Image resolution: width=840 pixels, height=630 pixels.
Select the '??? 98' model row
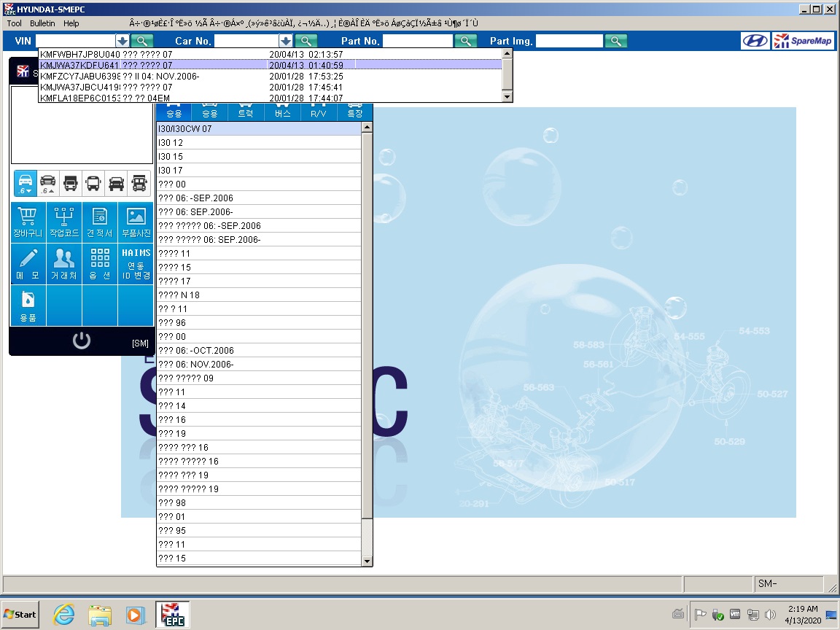260,502
